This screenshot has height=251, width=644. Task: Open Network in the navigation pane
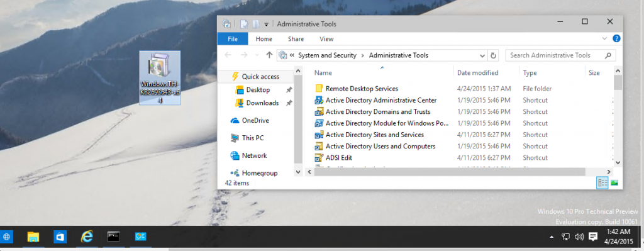point(254,155)
